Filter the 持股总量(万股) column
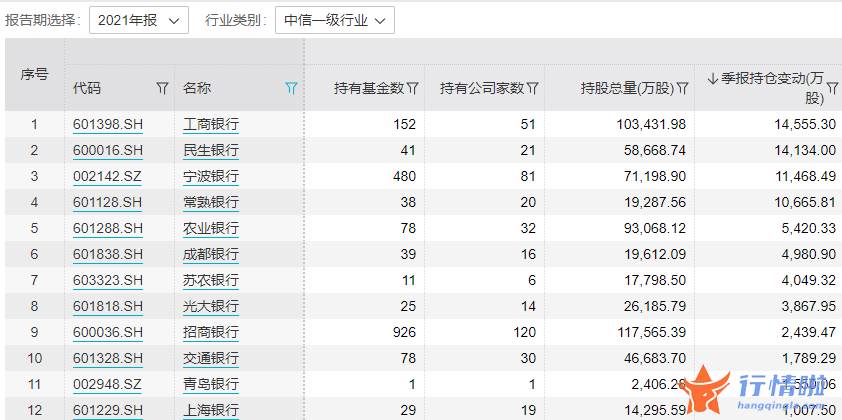This screenshot has width=842, height=420. click(x=682, y=88)
